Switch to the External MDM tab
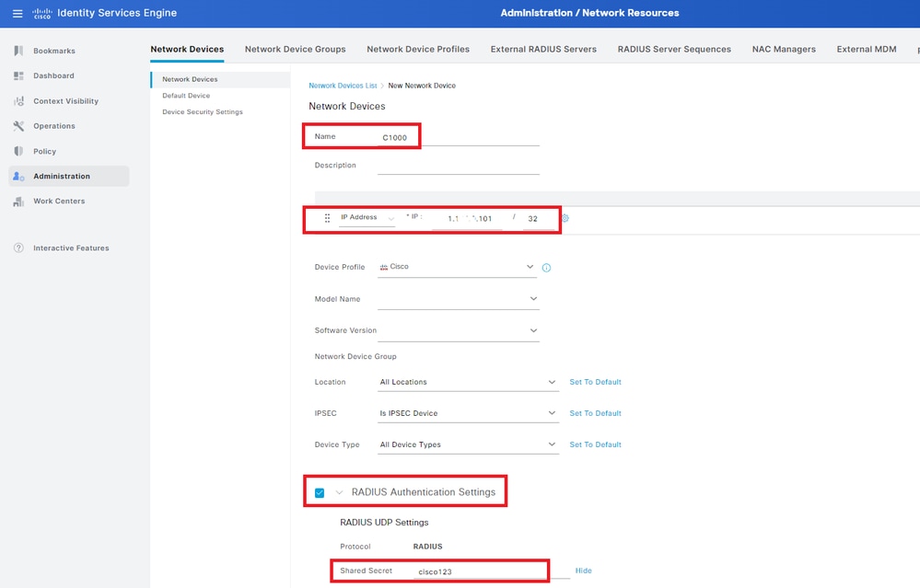This screenshot has width=920, height=588. coord(867,50)
